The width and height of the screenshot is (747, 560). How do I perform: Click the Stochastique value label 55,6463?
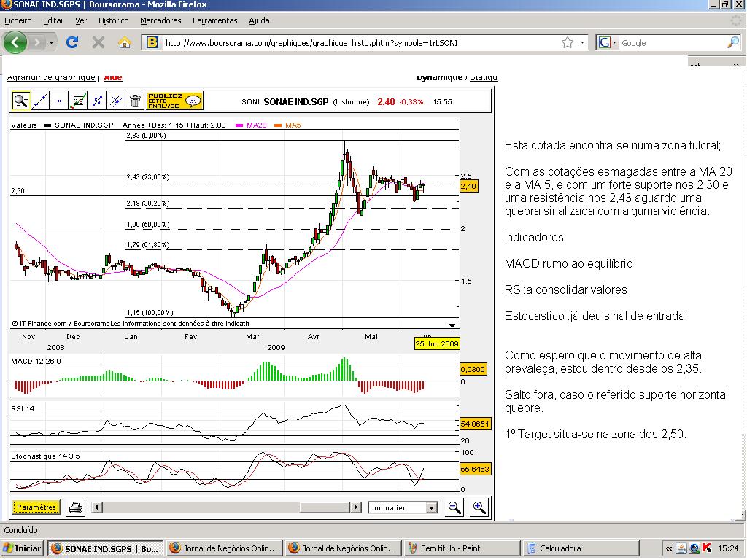point(474,469)
